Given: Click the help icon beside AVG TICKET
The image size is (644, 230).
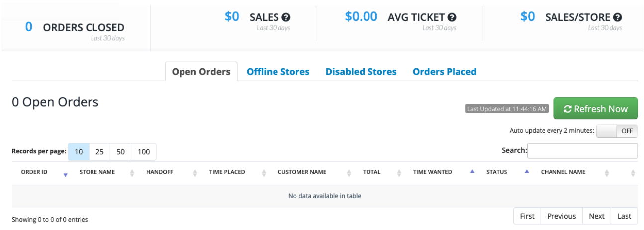Looking at the screenshot, I should click(x=452, y=17).
